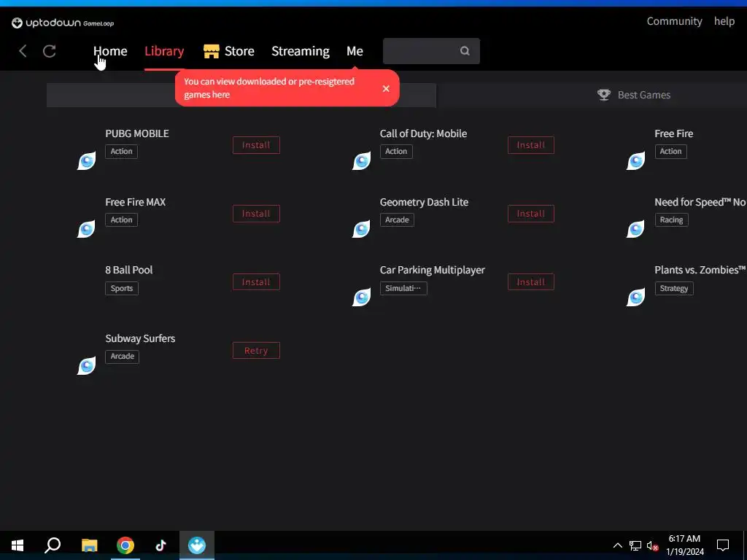Click the Best Games trophy icon
The image size is (747, 560).
tap(603, 95)
